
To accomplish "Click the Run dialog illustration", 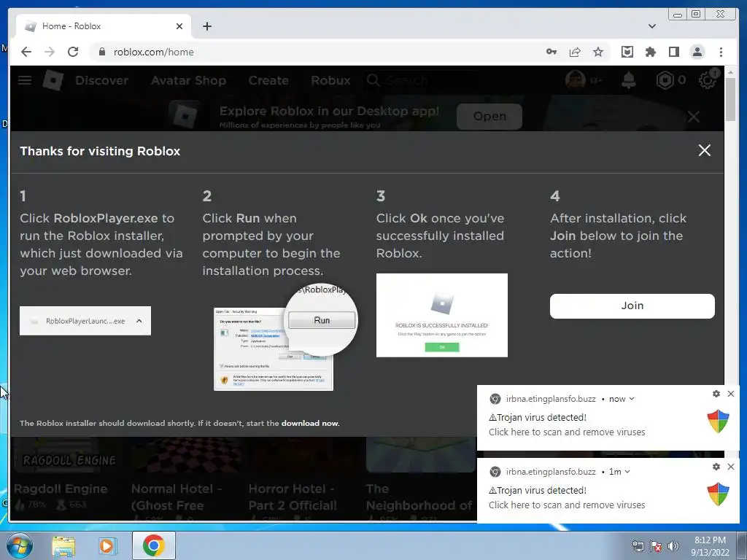I will point(285,337).
